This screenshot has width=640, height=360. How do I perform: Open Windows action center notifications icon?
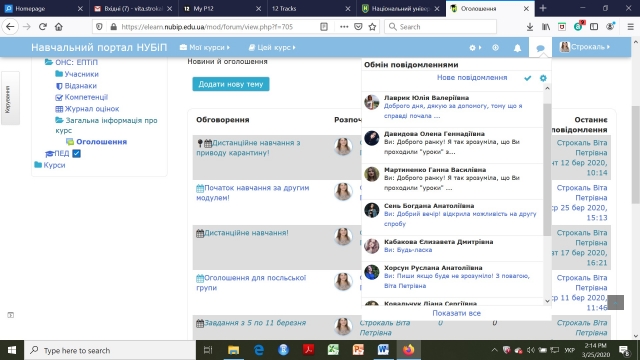tap(624, 350)
